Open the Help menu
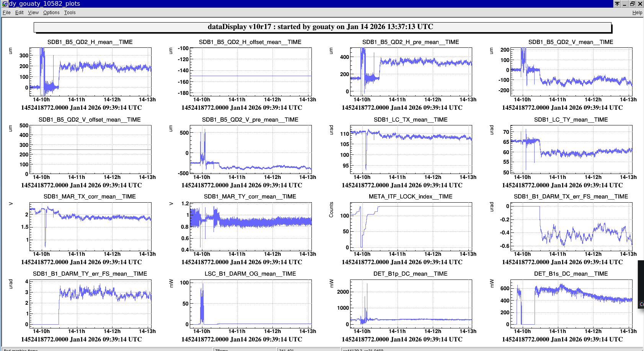 pos(637,13)
